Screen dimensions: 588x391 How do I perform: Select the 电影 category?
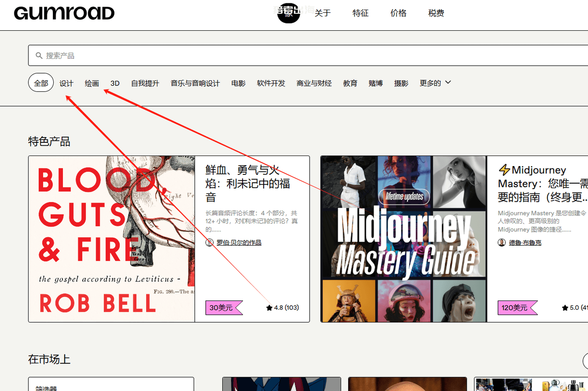[238, 83]
